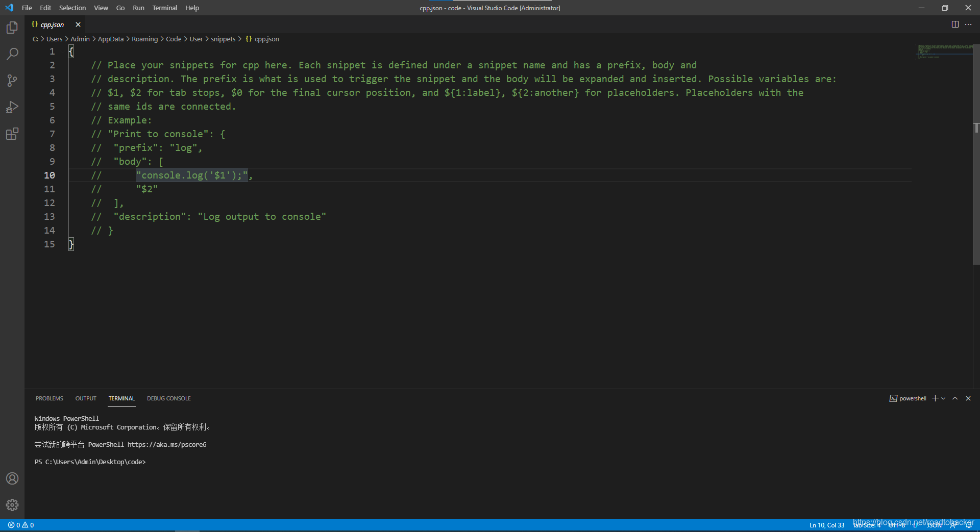This screenshot has width=980, height=532.
Task: Click LF end-of-line indicator
Action: coord(916,525)
